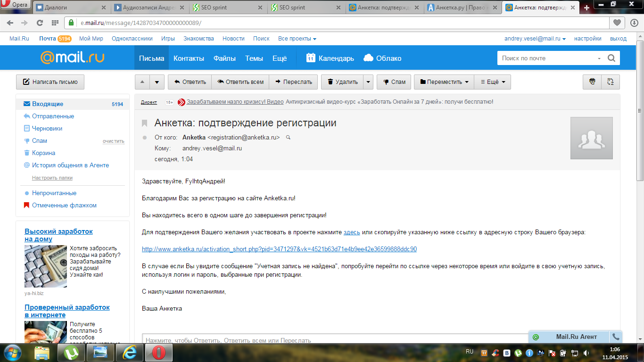Open uTorrent from the taskbar
The image size is (644, 362).
coord(71,352)
